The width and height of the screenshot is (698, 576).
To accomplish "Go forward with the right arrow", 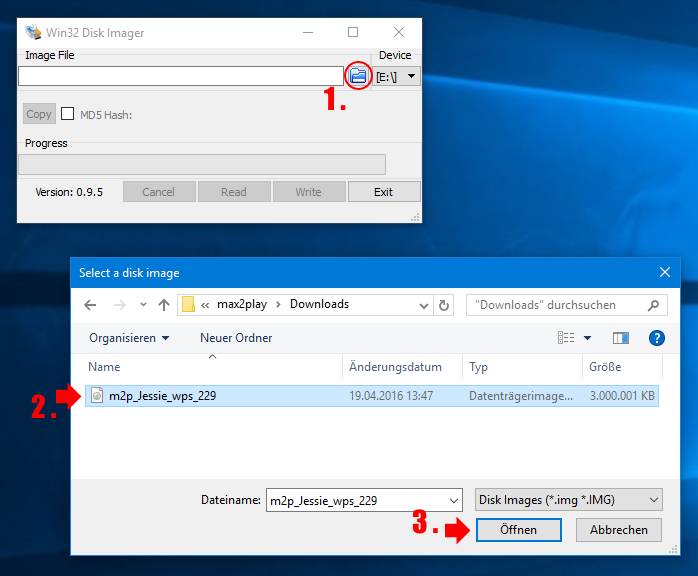I will click(x=119, y=305).
